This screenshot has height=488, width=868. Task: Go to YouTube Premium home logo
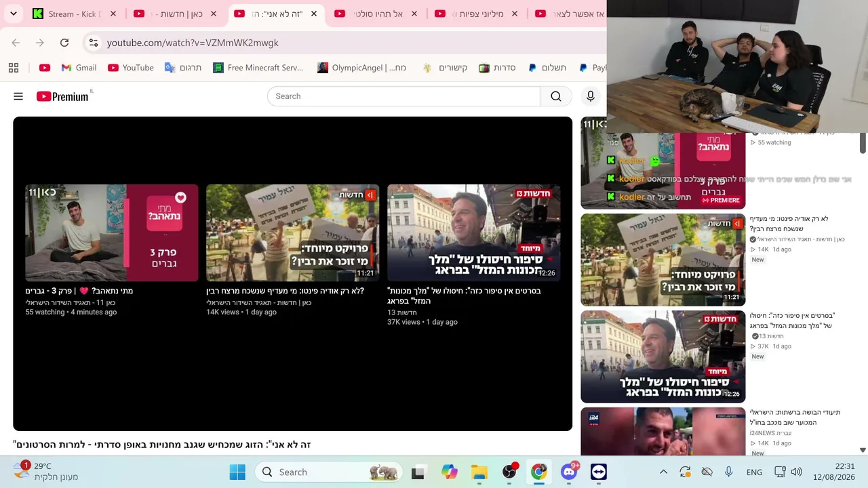tap(62, 96)
